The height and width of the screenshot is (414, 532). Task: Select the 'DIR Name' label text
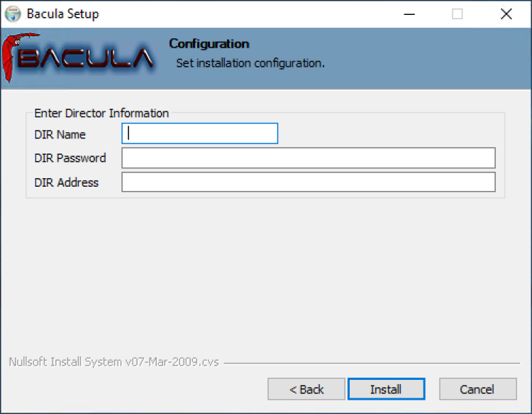tap(60, 134)
